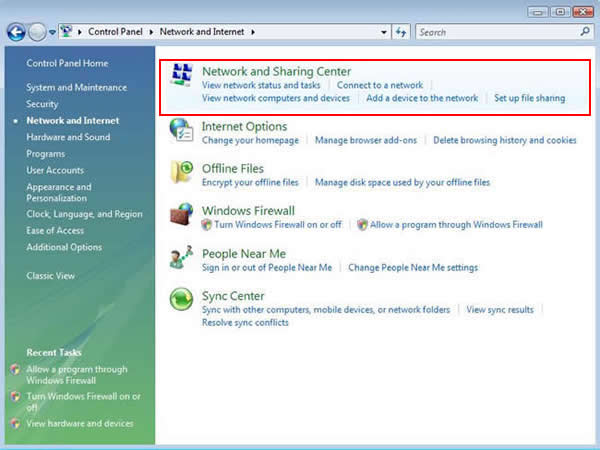600x450 pixels.
Task: Expand the arrow after Network and Internet breadcrumb
Action: [x=253, y=32]
